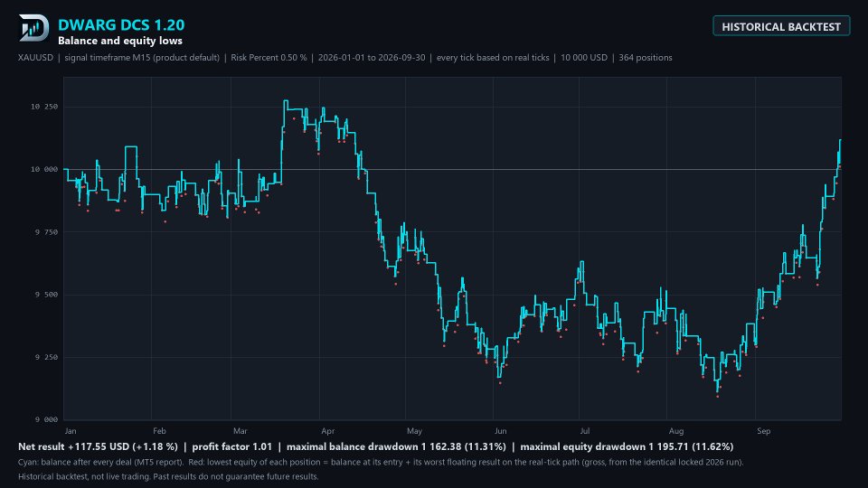Click 'signal timeframe M15 (product default)' text

click(142, 58)
